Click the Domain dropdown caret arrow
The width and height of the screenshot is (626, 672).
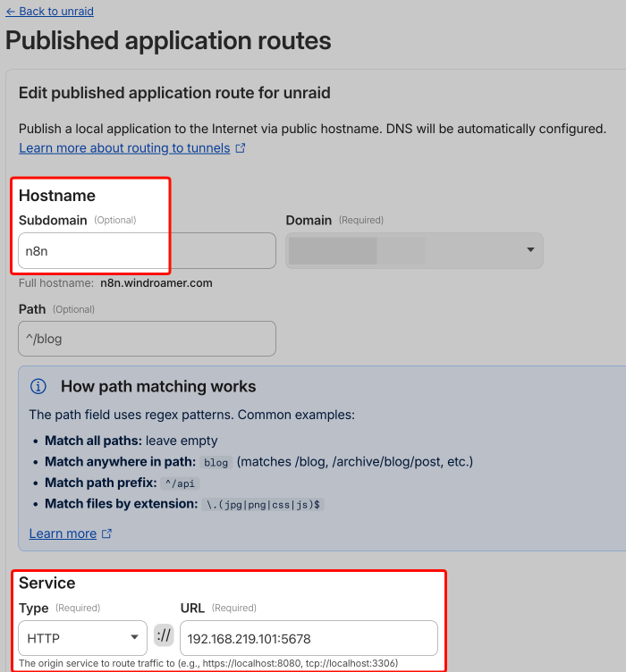[530, 250]
